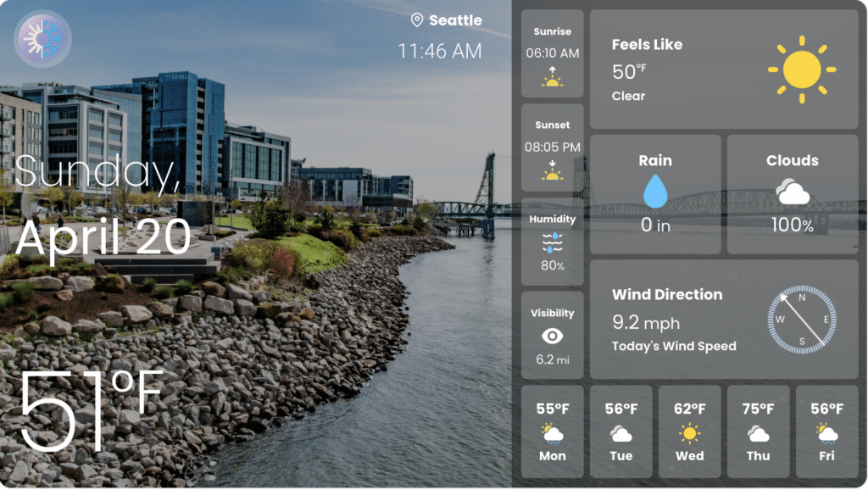This screenshot has height=490, width=868.
Task: Click the sun icon in Wednesday's forecast
Action: click(689, 433)
